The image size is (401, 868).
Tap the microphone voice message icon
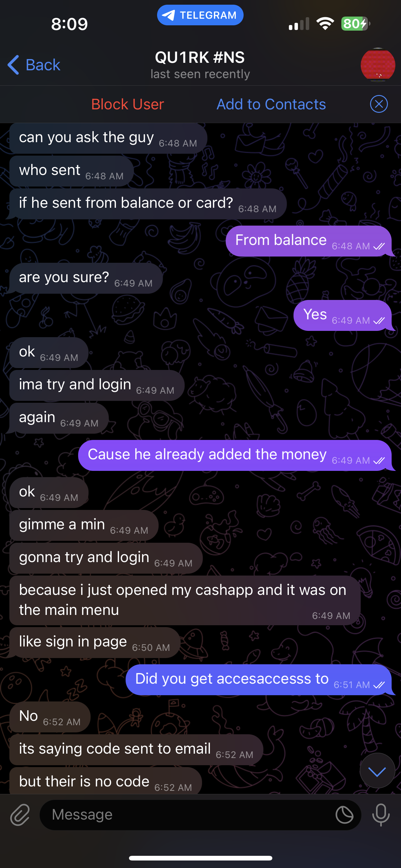pyautogui.click(x=381, y=815)
